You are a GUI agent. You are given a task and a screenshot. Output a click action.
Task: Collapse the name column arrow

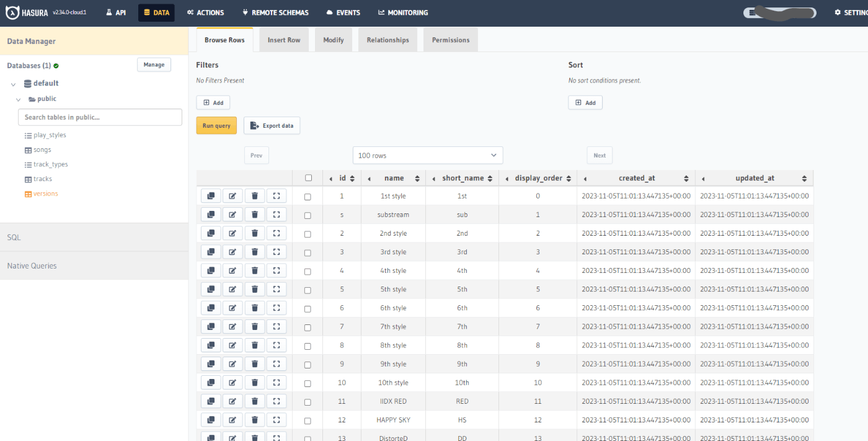click(x=370, y=179)
